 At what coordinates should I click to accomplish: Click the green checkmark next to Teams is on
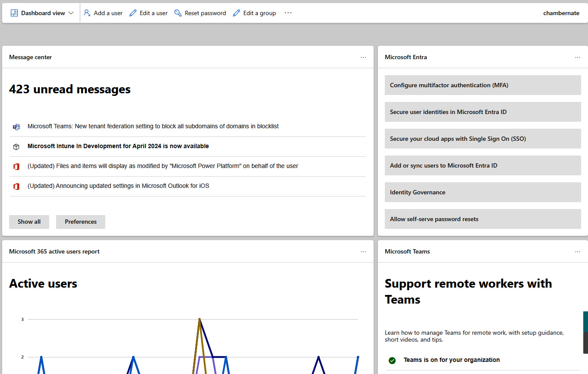click(392, 360)
